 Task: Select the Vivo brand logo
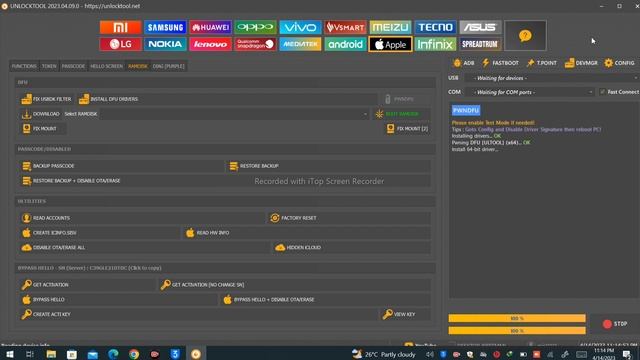click(x=300, y=27)
